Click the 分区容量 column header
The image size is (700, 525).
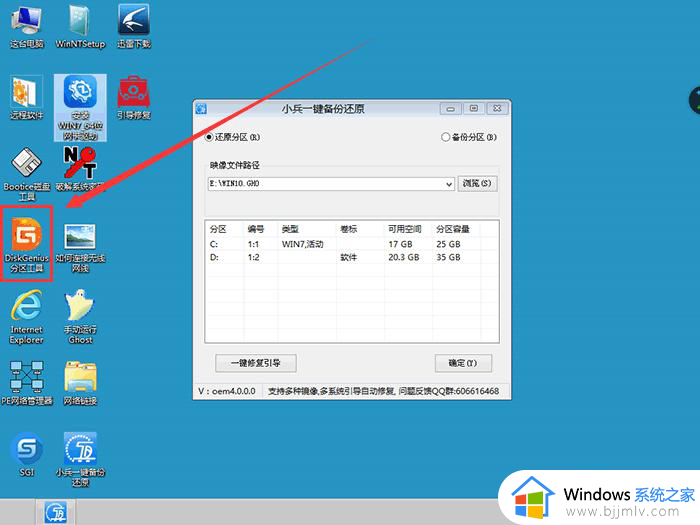453,229
